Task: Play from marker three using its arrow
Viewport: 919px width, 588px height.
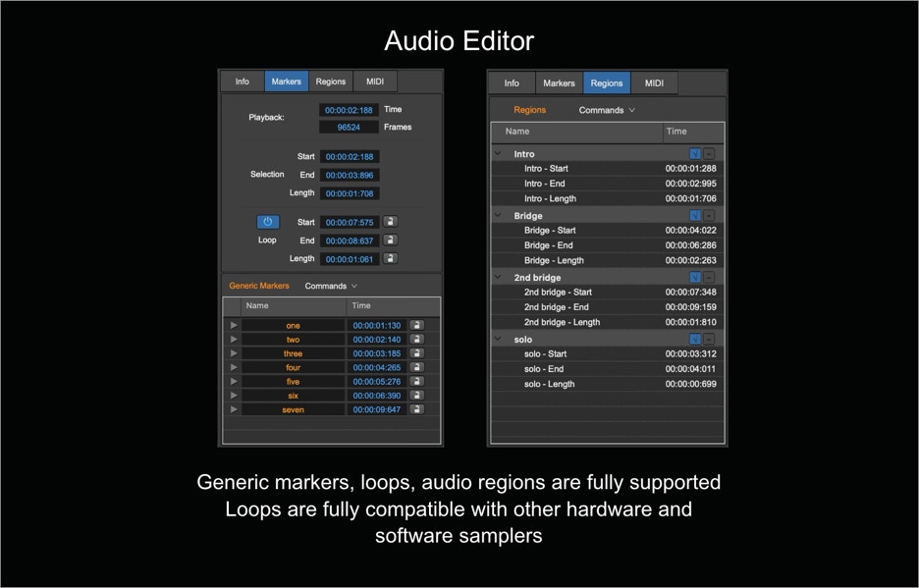Action: [234, 353]
